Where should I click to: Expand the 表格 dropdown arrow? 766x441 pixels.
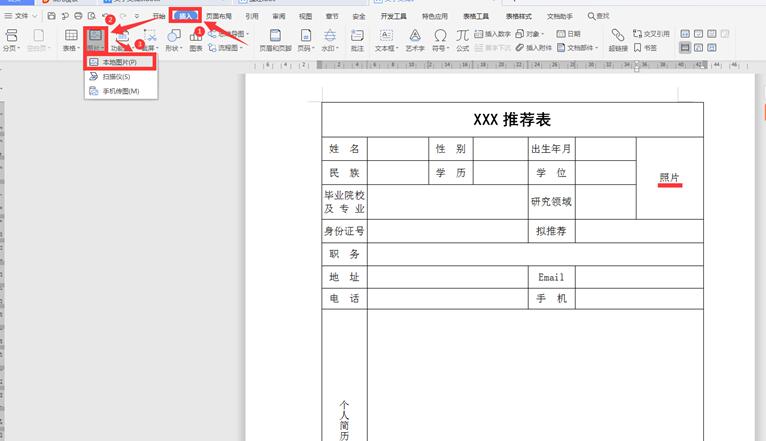point(78,48)
